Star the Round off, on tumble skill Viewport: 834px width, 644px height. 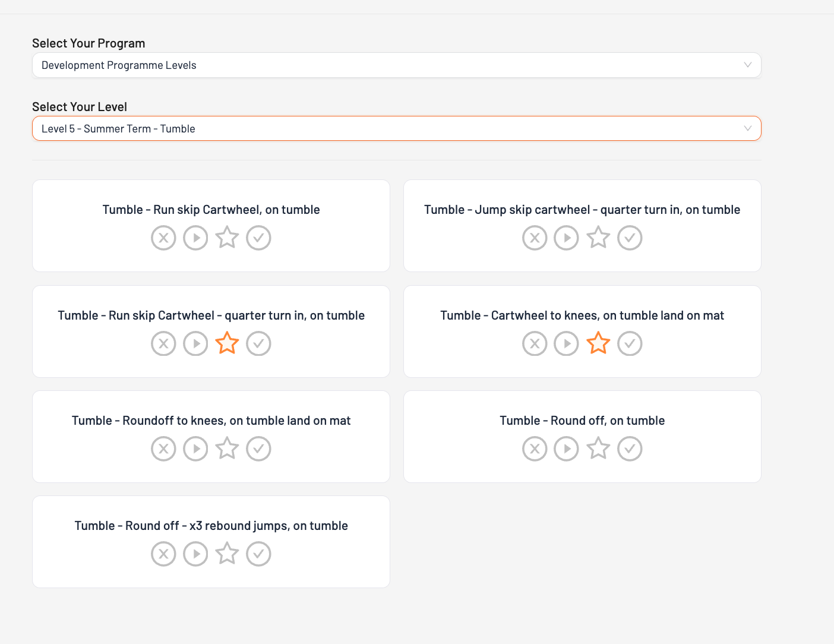598,449
